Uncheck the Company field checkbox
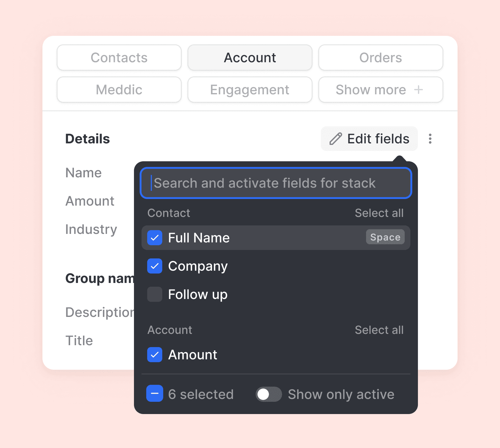500x448 pixels. [155, 266]
